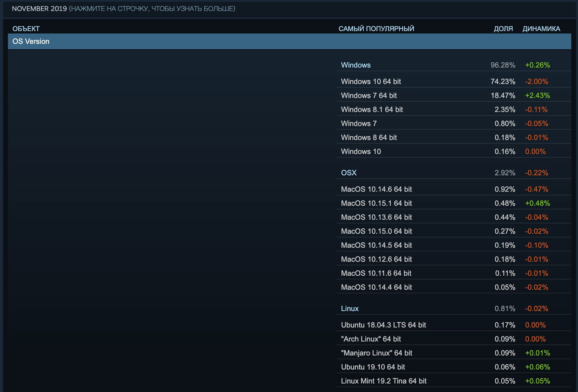Click the 18.47% share value
This screenshot has height=392, width=578.
tap(503, 95)
